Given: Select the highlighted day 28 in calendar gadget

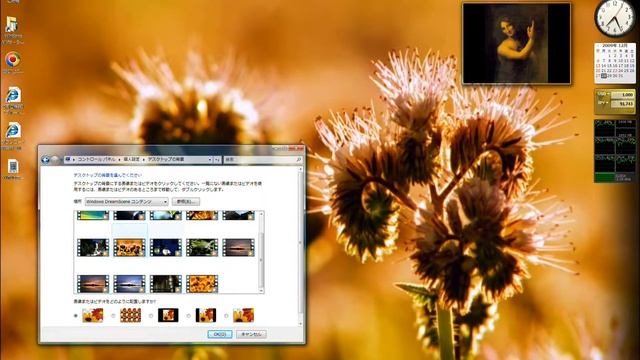Looking at the screenshot, I should (x=604, y=76).
